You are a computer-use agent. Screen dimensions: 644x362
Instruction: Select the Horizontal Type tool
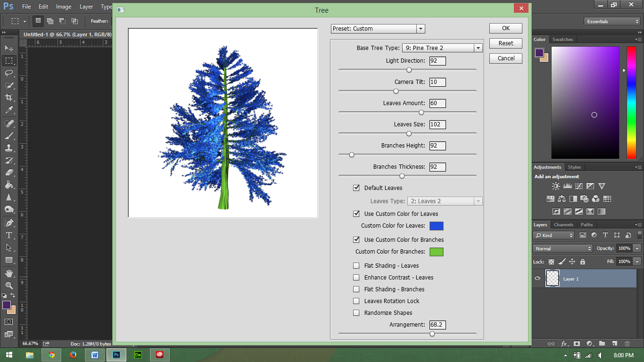(8, 235)
